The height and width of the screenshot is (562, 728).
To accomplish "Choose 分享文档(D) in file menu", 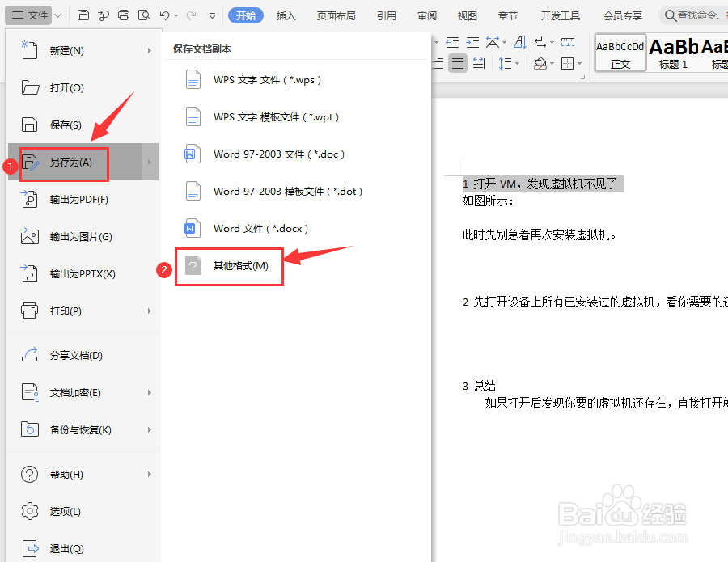I will (84, 356).
